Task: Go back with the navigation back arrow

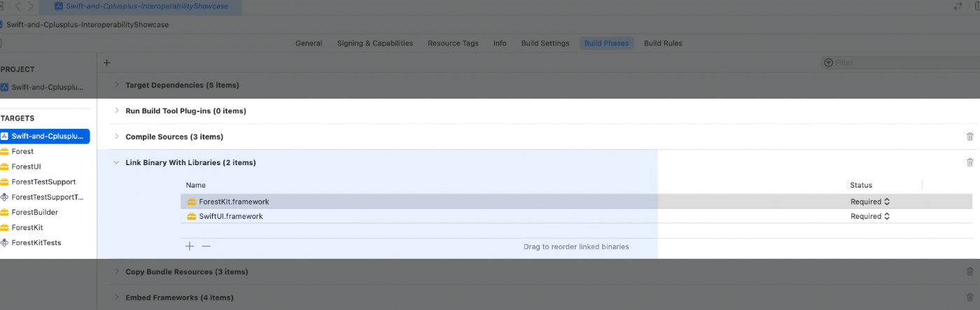Action: [17, 6]
